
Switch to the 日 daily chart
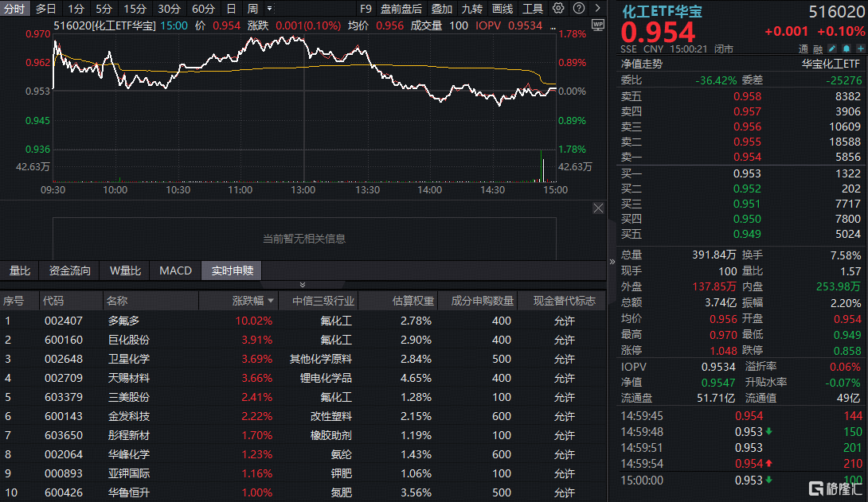(232, 9)
